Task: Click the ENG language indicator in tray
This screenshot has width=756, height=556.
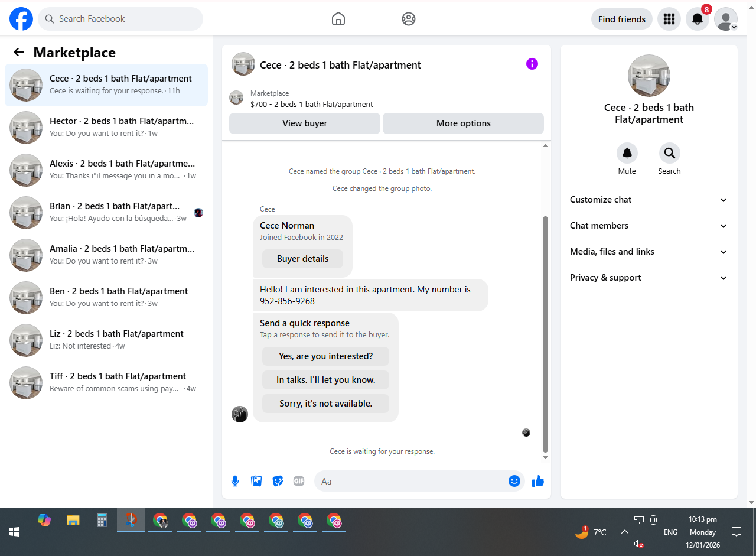Action: click(670, 532)
